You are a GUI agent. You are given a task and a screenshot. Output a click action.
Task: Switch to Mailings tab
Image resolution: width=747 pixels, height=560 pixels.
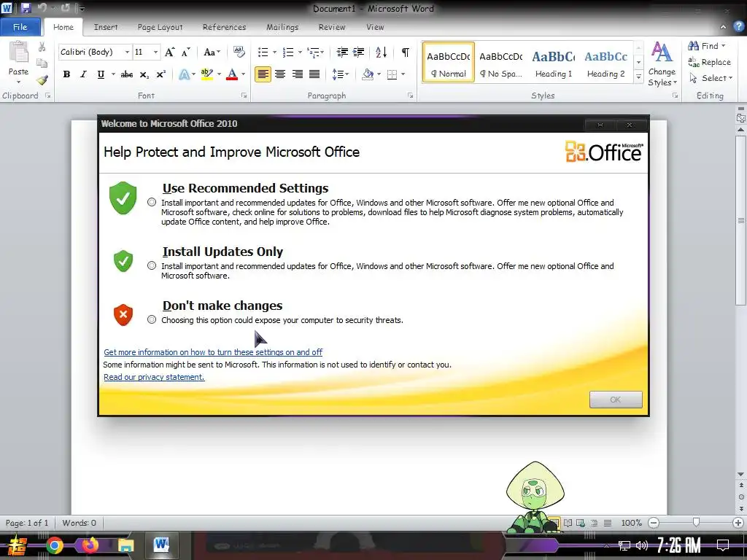coord(282,27)
